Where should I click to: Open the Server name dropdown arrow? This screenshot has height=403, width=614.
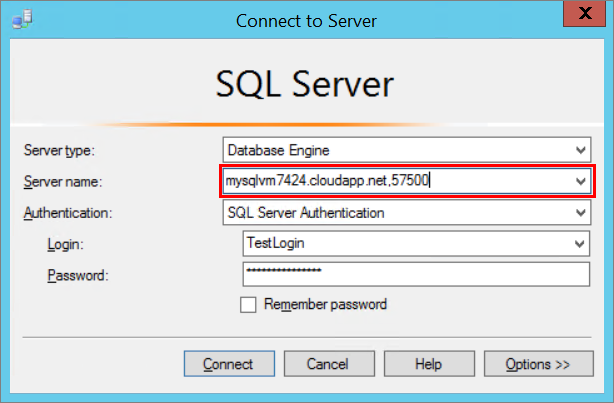click(x=581, y=182)
